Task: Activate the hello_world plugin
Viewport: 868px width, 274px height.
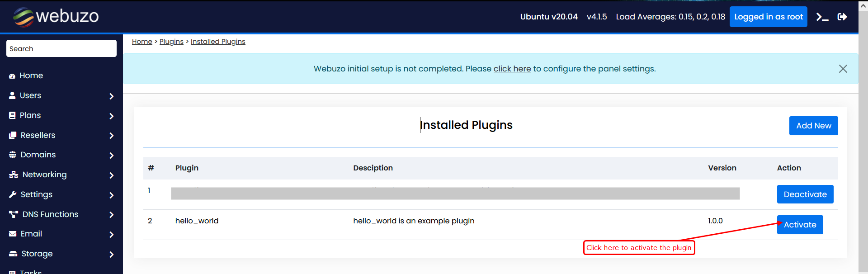Action: coord(800,225)
